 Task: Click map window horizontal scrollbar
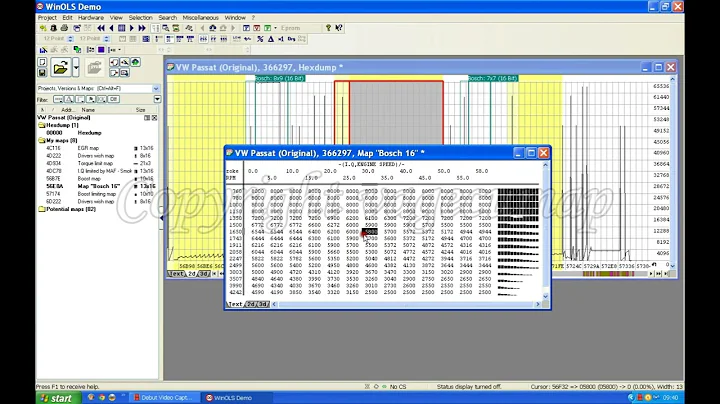click(406, 304)
